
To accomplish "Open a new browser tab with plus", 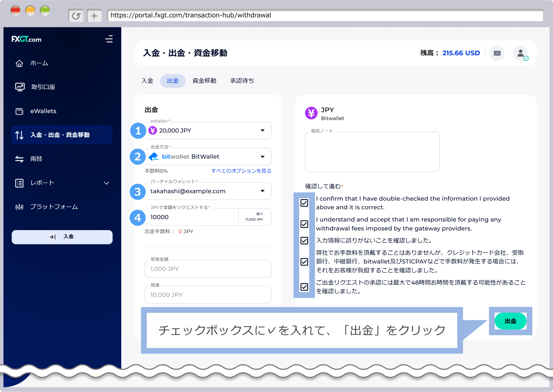I will [94, 16].
